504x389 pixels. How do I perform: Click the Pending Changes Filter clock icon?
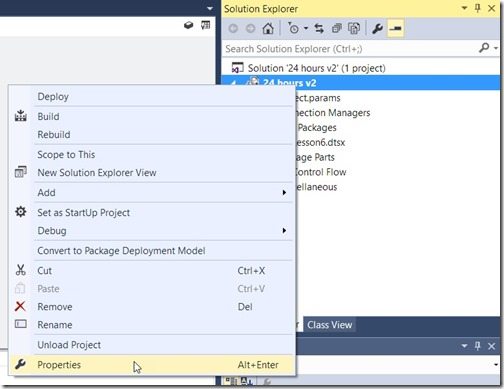click(x=293, y=29)
